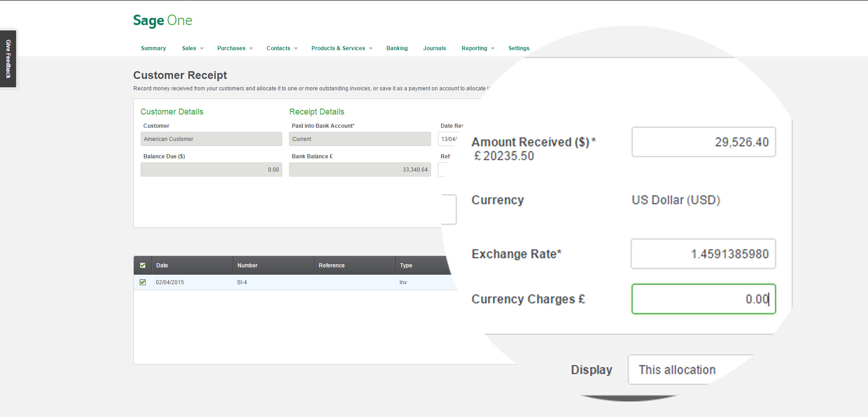
Task: Open the Settings page
Action: (518, 48)
